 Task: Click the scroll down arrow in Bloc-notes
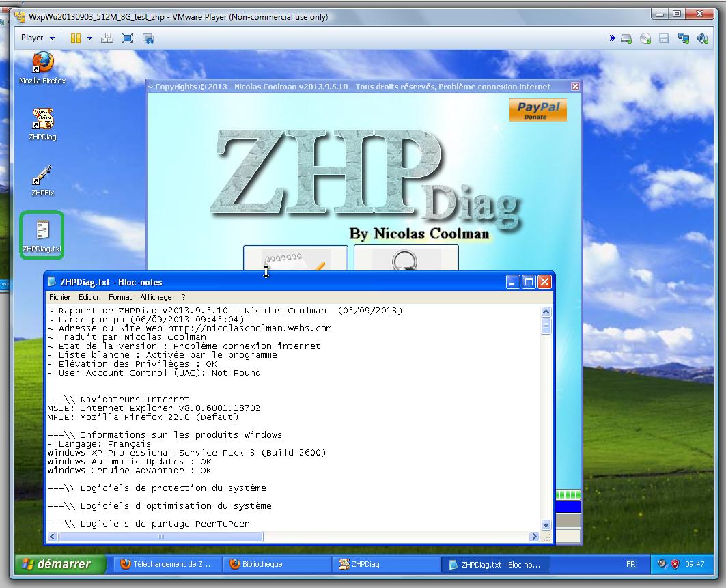tap(546, 525)
